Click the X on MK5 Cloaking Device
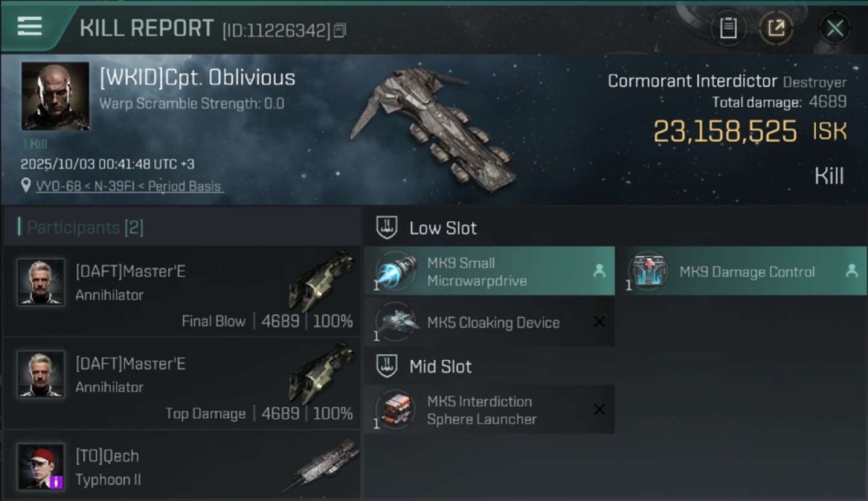 tap(600, 322)
